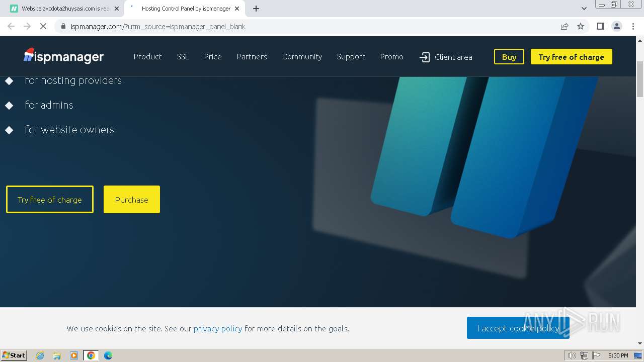The height and width of the screenshot is (362, 644).
Task: Close the Website zxcdota2huysasi.com tab
Action: [x=117, y=9]
